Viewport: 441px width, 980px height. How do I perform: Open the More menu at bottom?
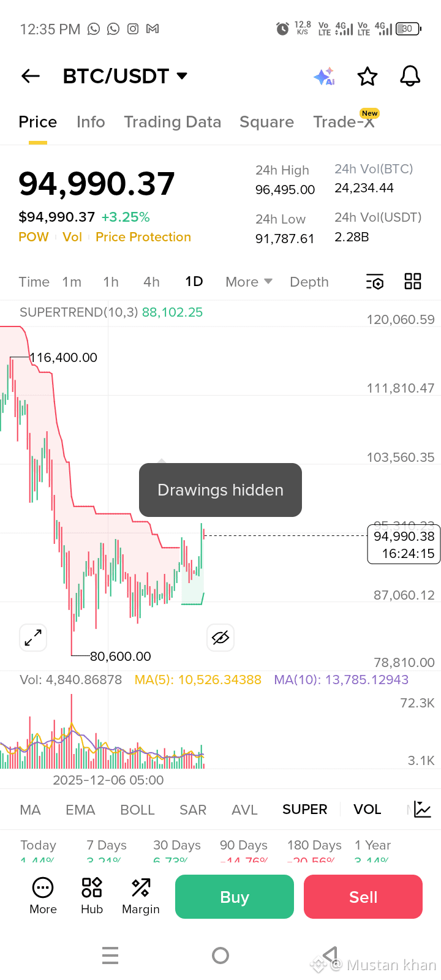(43, 896)
